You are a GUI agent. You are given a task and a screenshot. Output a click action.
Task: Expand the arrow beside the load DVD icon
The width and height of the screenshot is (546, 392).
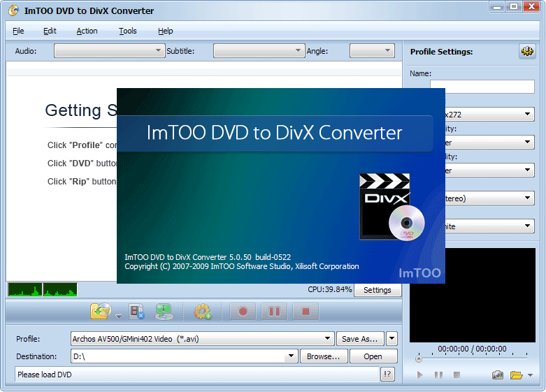point(119,316)
